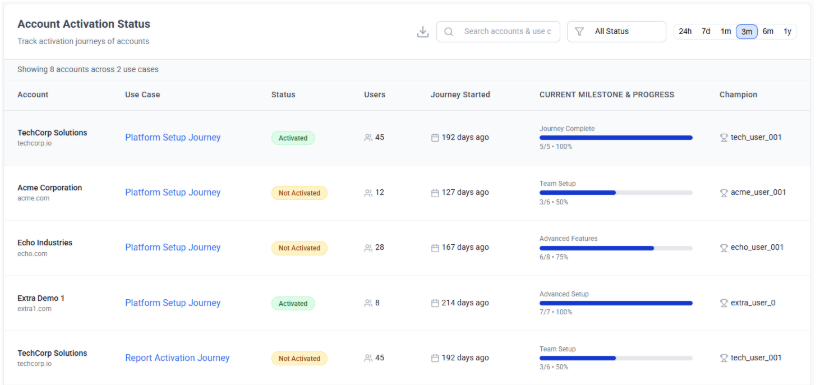Image resolution: width=817 pixels, height=385 pixels.
Task: Click trophy icon in Report Activation Journey row
Action: pyautogui.click(x=724, y=358)
